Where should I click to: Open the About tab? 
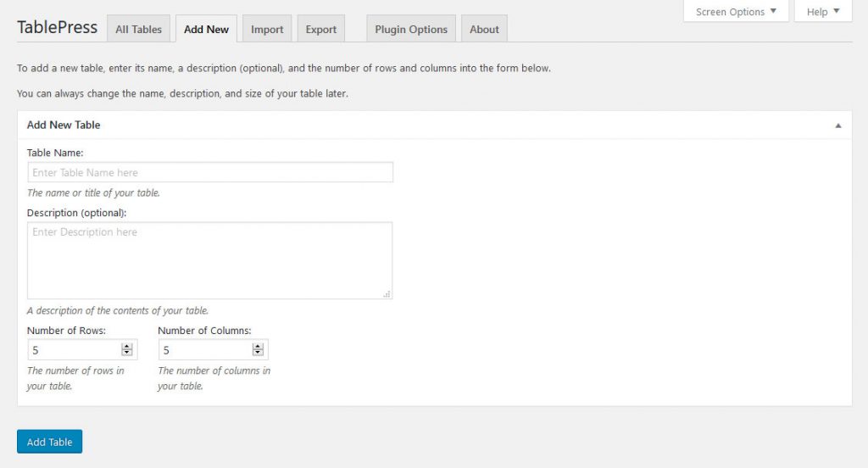tap(484, 29)
